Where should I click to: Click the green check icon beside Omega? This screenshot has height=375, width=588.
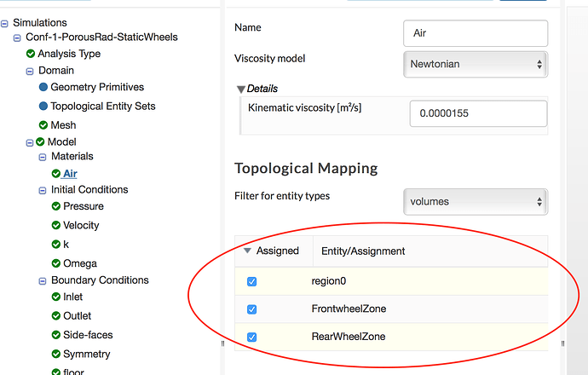pyautogui.click(x=55, y=263)
